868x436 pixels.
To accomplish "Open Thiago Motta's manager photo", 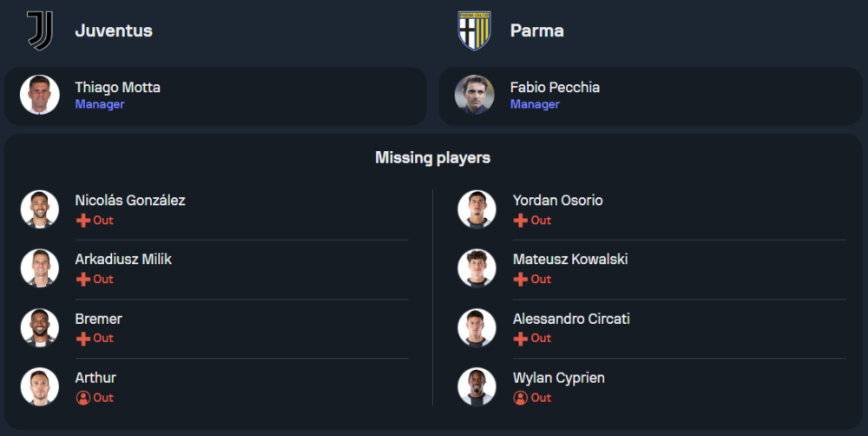I will click(x=40, y=95).
